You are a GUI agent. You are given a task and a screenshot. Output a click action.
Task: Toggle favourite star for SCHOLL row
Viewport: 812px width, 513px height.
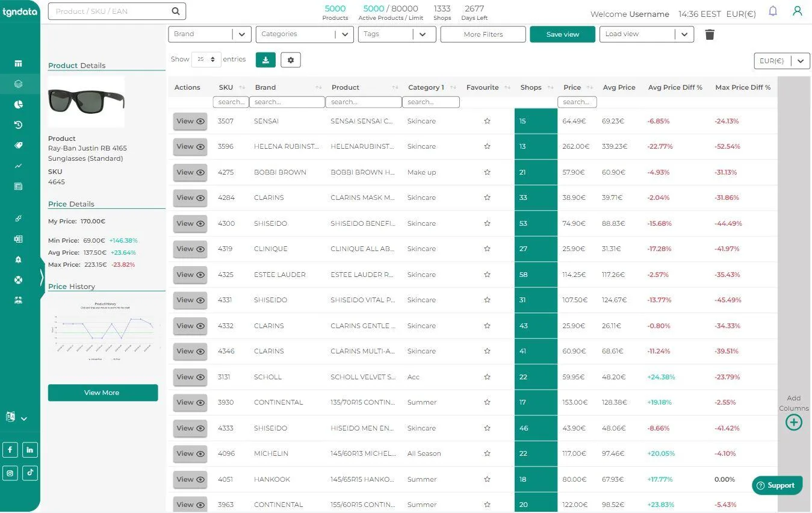pos(487,377)
